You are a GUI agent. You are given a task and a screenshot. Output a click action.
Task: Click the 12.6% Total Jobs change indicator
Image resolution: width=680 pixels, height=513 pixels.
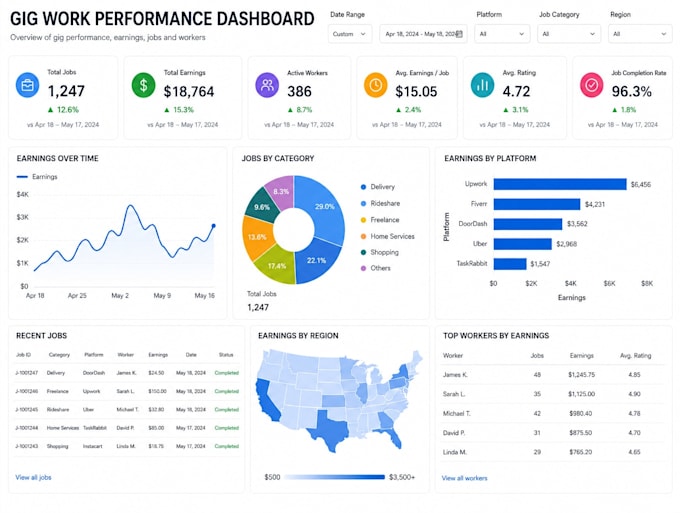(63, 110)
